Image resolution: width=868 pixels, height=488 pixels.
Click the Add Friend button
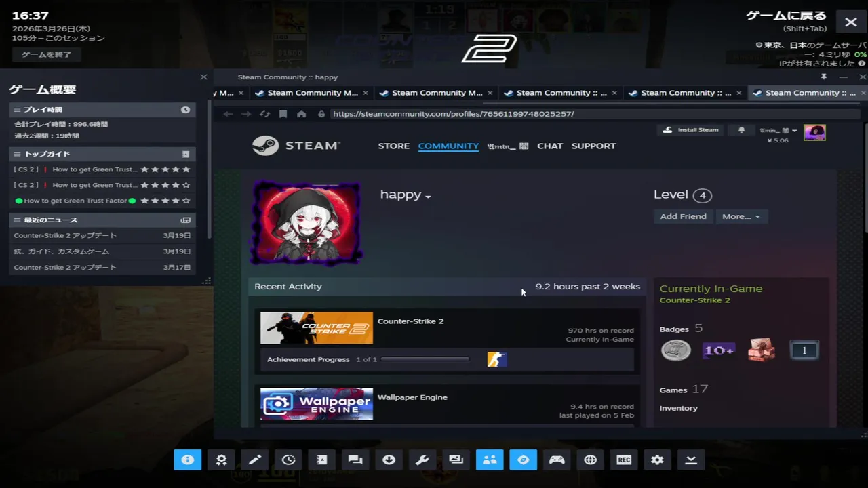[x=683, y=216]
